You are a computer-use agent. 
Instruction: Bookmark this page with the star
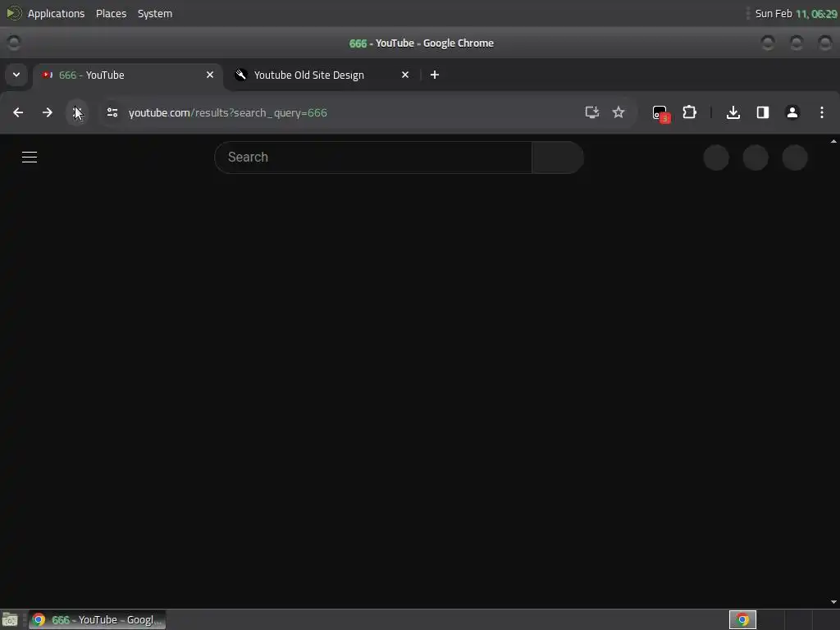(619, 112)
